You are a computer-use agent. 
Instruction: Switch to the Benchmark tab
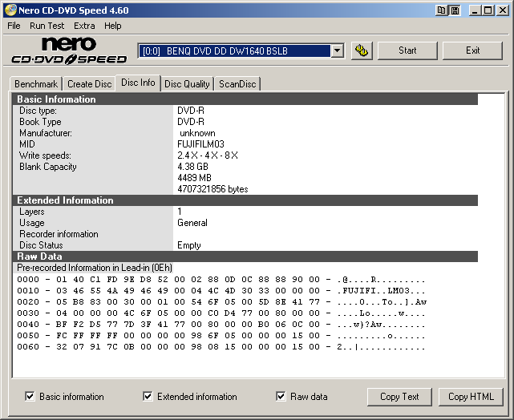(36, 84)
